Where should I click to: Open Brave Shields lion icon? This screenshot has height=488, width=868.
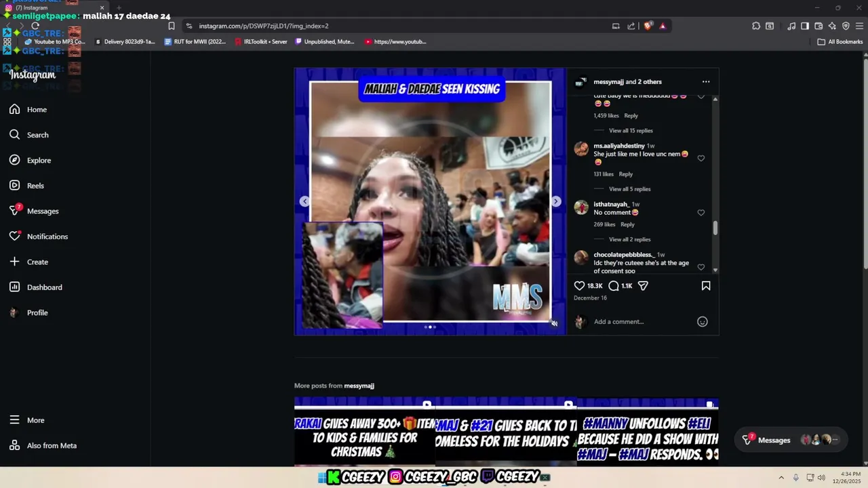(648, 26)
